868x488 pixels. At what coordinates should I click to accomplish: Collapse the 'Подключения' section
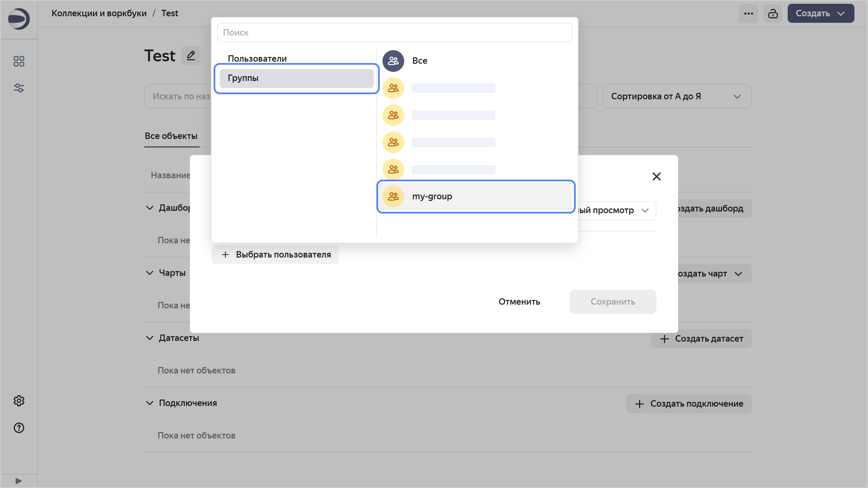pos(150,403)
